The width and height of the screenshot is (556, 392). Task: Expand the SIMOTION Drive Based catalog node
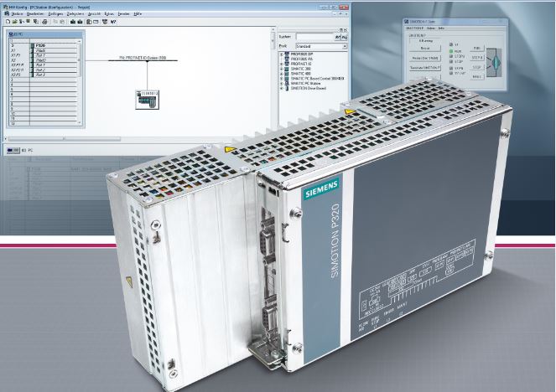pyautogui.click(x=282, y=88)
